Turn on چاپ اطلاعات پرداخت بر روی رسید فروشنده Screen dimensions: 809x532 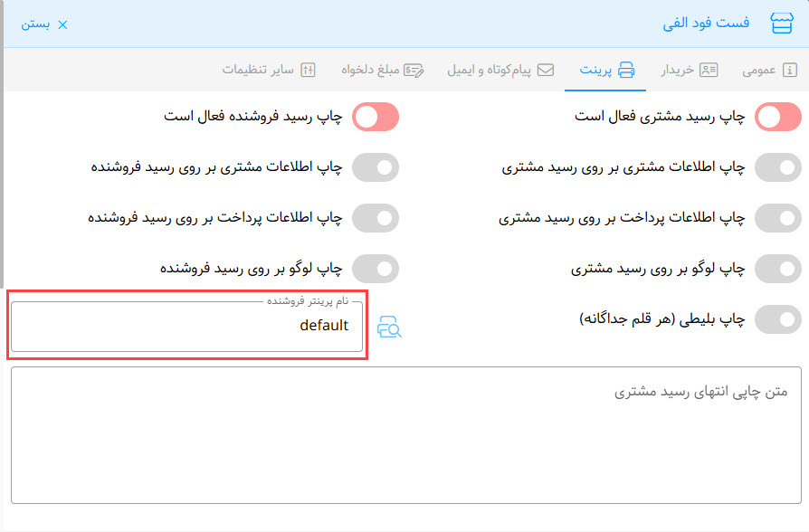pyautogui.click(x=376, y=218)
